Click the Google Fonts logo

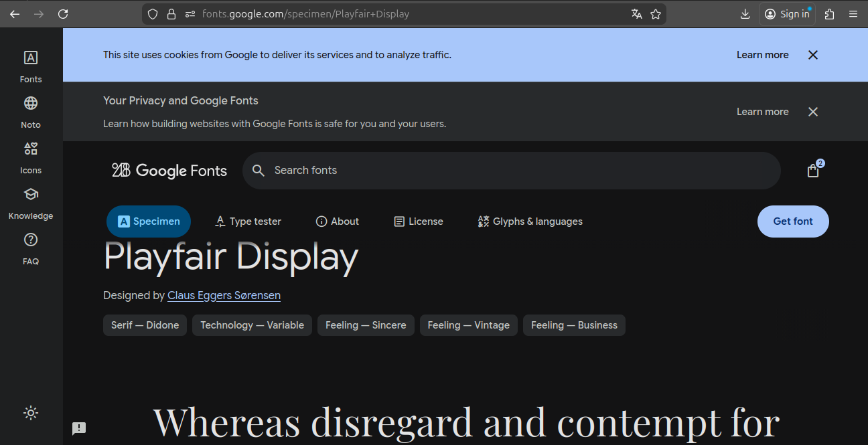pos(169,171)
